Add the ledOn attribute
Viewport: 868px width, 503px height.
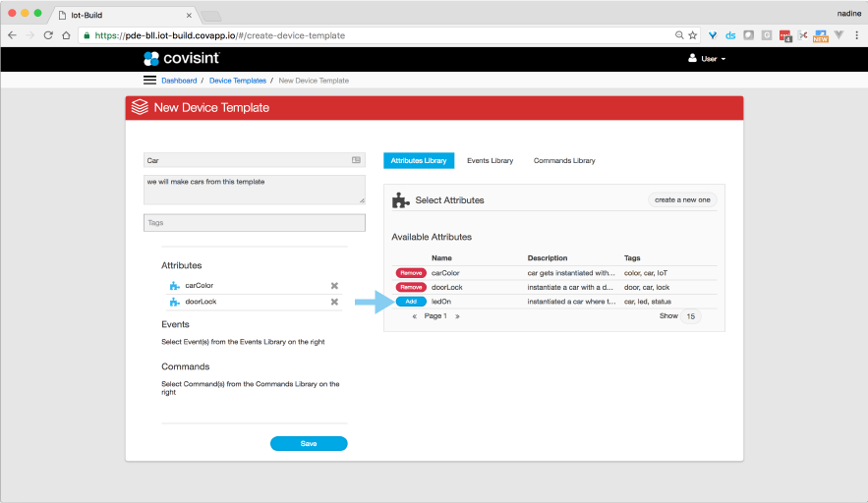point(411,302)
